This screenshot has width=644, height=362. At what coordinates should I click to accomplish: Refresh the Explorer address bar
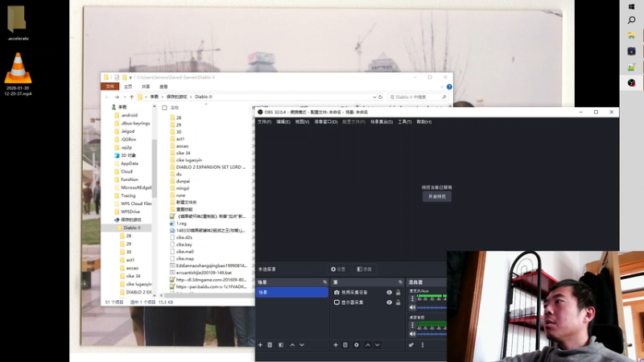(x=380, y=97)
